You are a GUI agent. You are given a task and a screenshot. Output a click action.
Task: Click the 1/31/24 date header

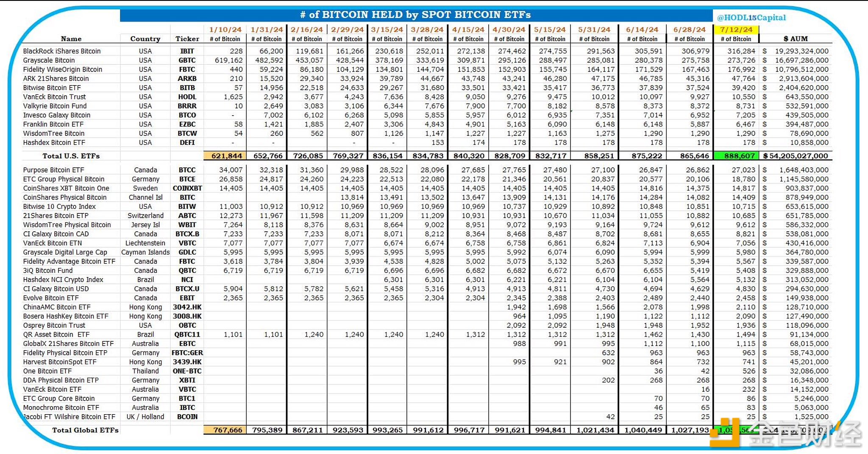click(267, 30)
